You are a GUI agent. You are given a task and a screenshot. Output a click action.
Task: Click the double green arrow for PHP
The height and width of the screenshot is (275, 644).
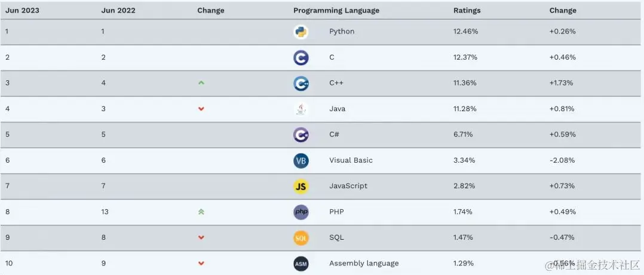click(x=201, y=212)
